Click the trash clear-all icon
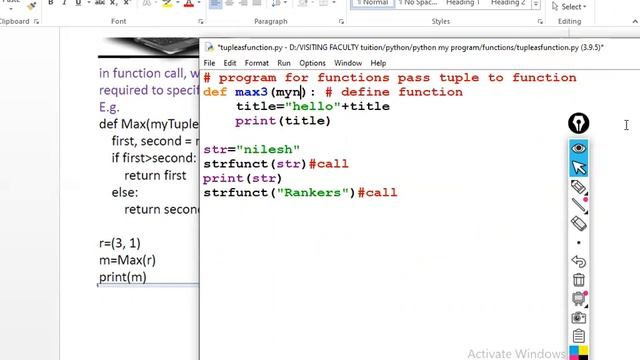Viewport: 640px width, 360px height. pos(578,280)
